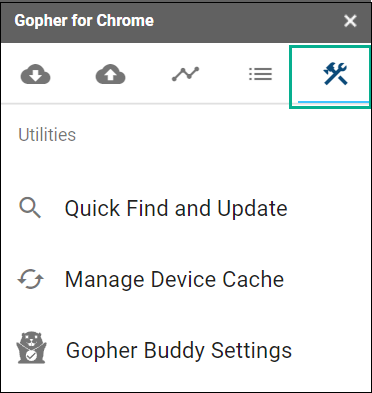Select the word Cache in Manage Device Cache
372x393 pixels.
[x=253, y=279]
